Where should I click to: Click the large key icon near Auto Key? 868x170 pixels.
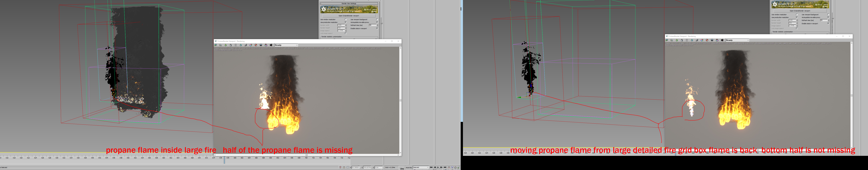coord(402,168)
